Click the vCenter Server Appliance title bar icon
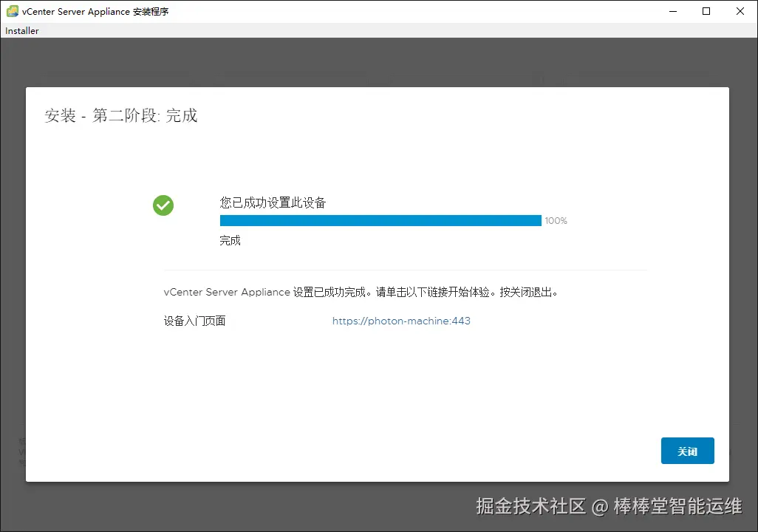The height and width of the screenshot is (532, 758). tap(13, 11)
